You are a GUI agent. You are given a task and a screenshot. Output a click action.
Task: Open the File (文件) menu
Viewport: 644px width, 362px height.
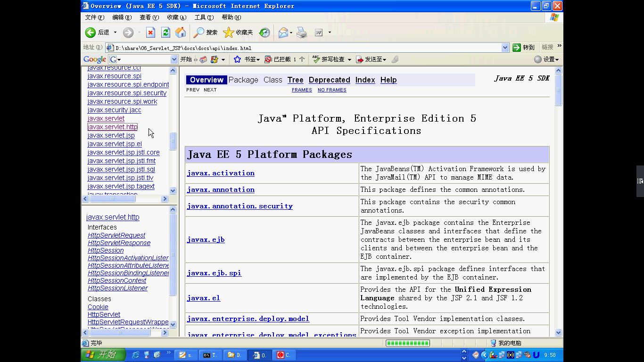click(94, 17)
